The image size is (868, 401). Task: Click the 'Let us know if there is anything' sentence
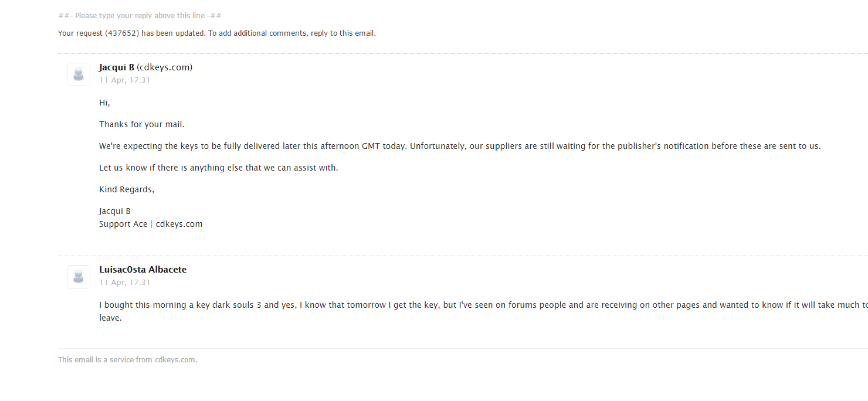point(219,168)
